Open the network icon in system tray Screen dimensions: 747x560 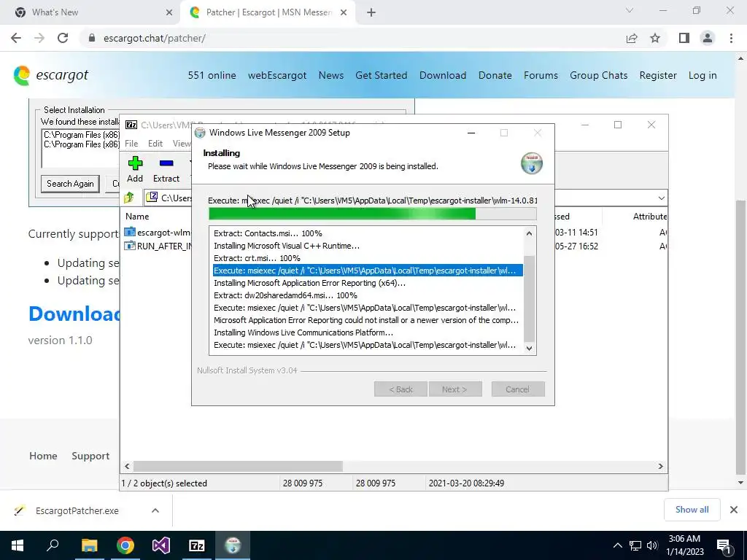pyautogui.click(x=635, y=545)
